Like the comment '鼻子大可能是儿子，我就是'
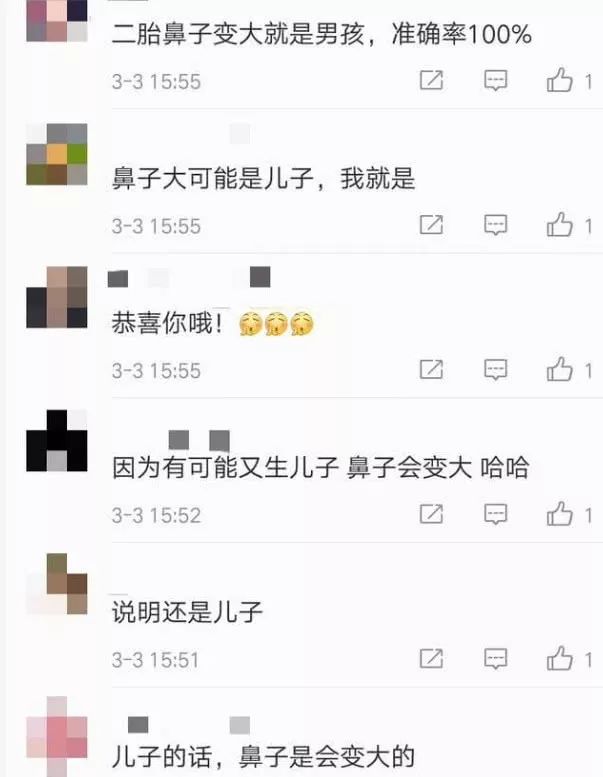 [x=560, y=225]
